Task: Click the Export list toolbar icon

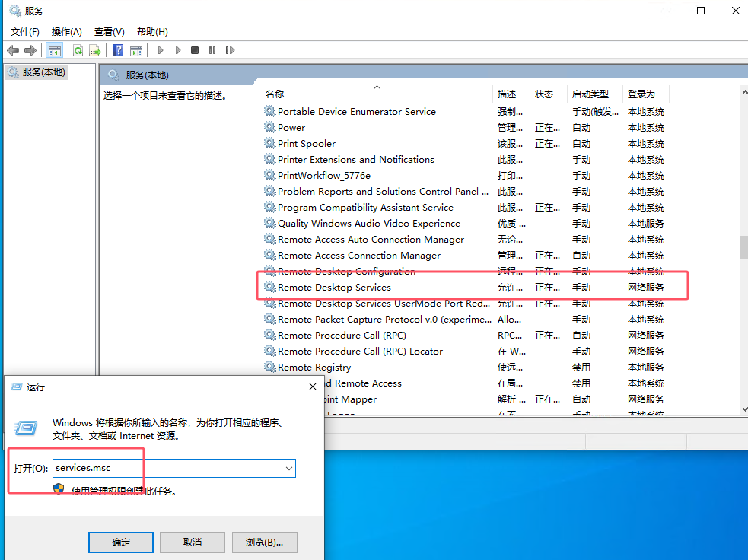Action: tap(95, 50)
